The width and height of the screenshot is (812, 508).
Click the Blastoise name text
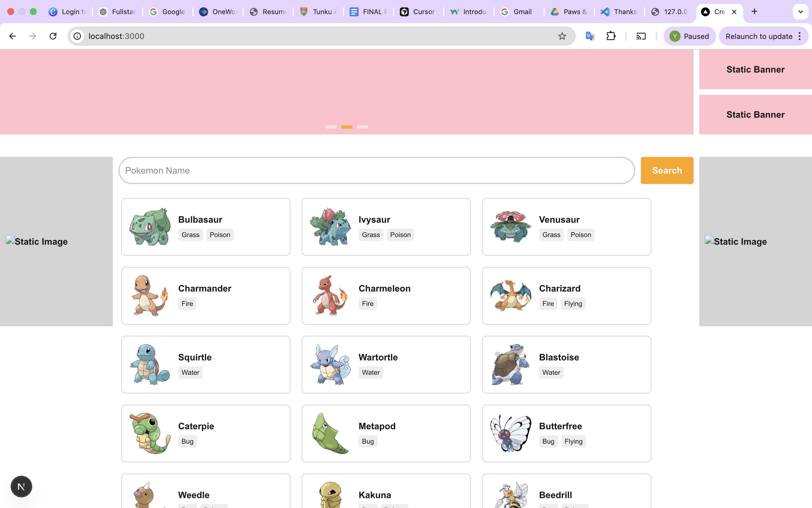point(559,358)
